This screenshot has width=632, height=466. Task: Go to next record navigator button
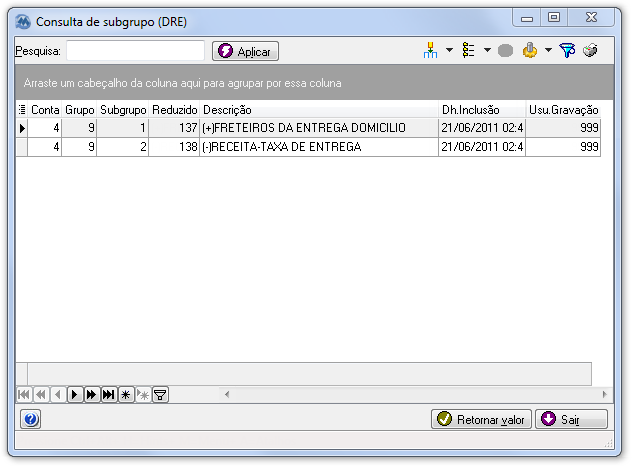(x=75, y=394)
